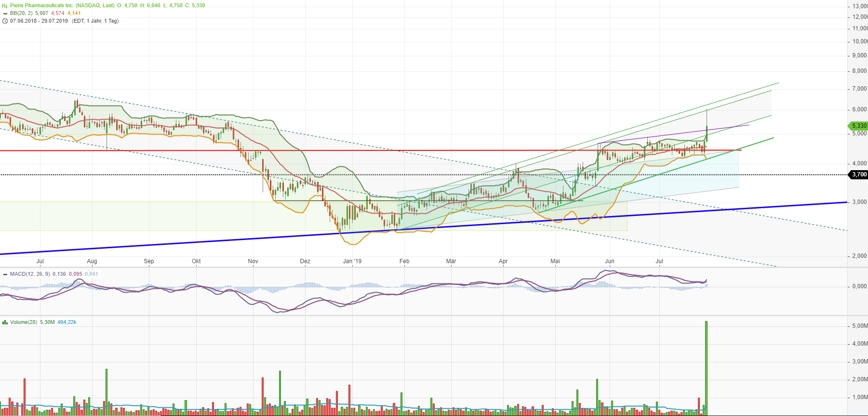Select the black dotted 3,700 horizontal line
This screenshot has width=868, height=416.
click(145, 174)
